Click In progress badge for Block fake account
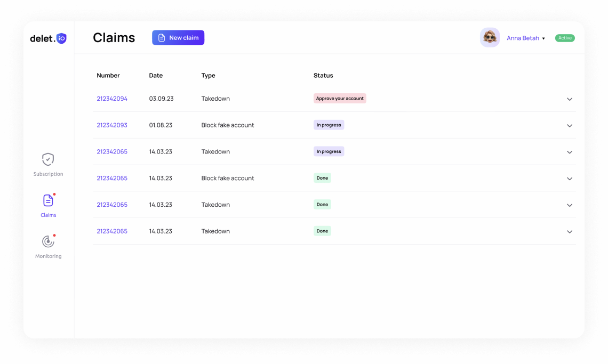608x364 pixels. click(329, 125)
